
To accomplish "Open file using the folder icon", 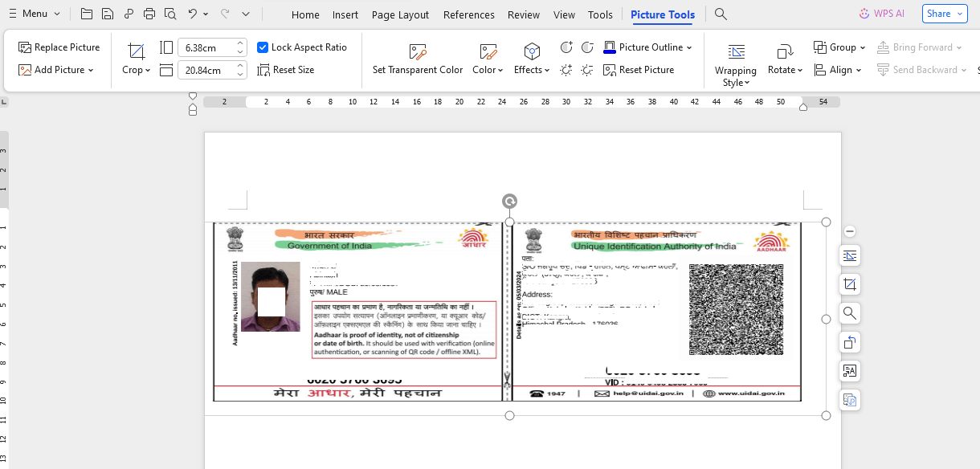I will [87, 14].
